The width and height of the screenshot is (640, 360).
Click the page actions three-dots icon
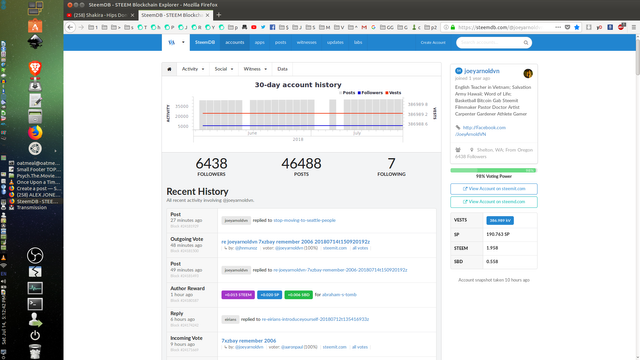point(558,27)
